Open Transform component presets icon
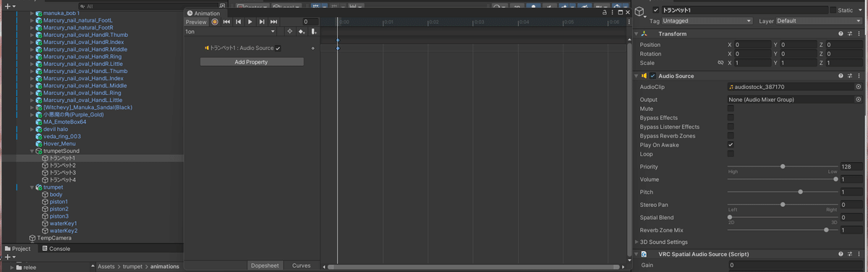Viewport: 868px width, 272px height. click(x=850, y=34)
